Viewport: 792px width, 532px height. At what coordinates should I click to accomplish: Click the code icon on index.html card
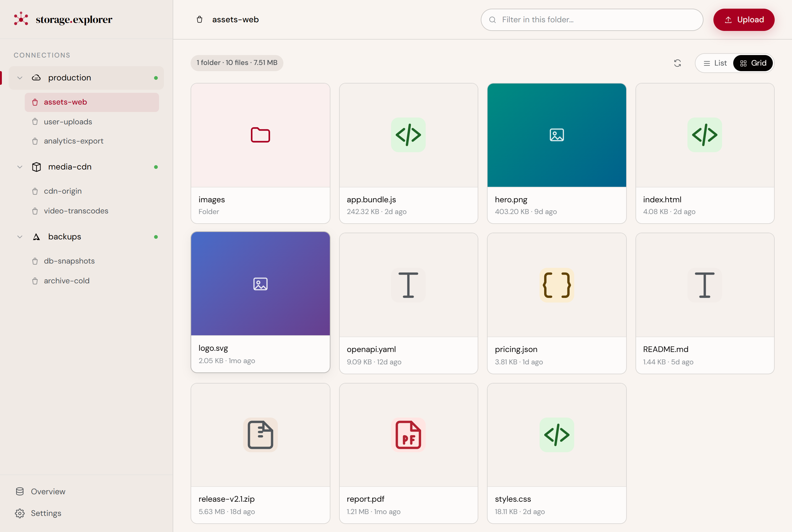click(x=704, y=135)
